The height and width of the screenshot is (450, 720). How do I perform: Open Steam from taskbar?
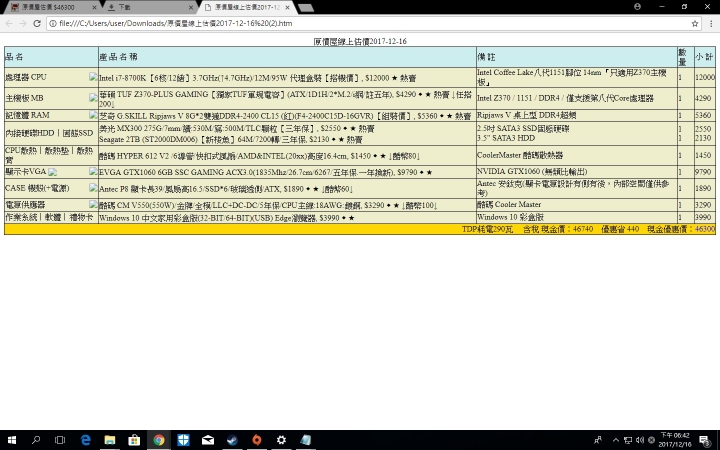[232, 440]
